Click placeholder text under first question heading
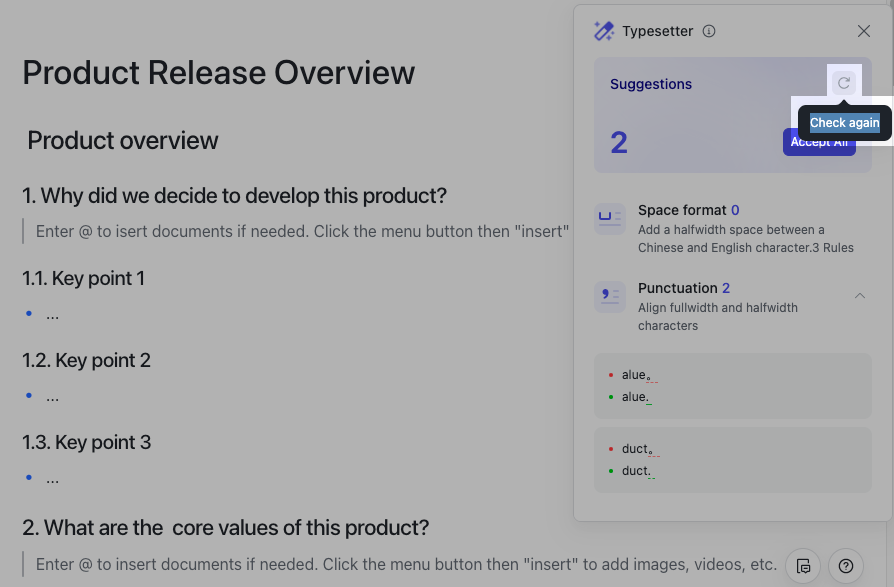 tap(302, 231)
